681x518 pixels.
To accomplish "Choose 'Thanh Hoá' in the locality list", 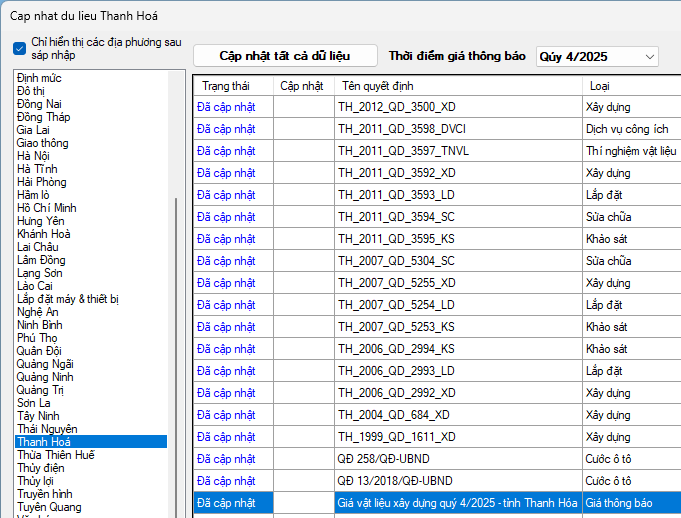I will (44, 441).
